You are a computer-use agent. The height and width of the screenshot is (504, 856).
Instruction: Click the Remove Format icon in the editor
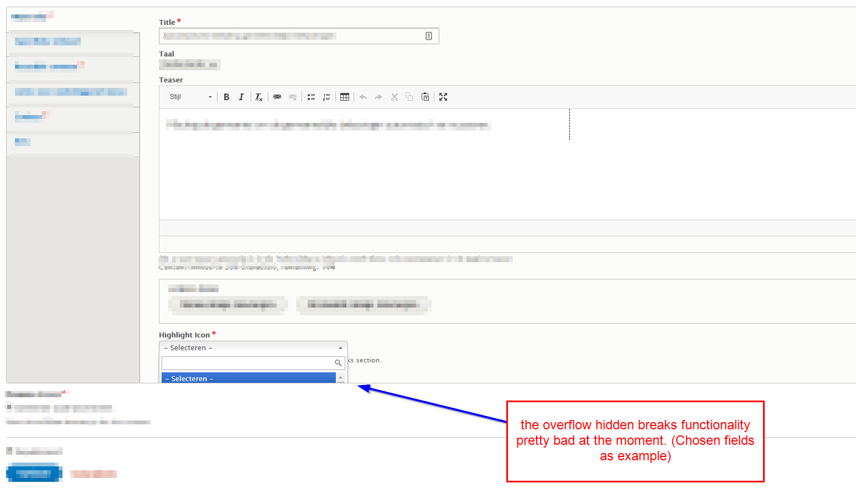[258, 97]
